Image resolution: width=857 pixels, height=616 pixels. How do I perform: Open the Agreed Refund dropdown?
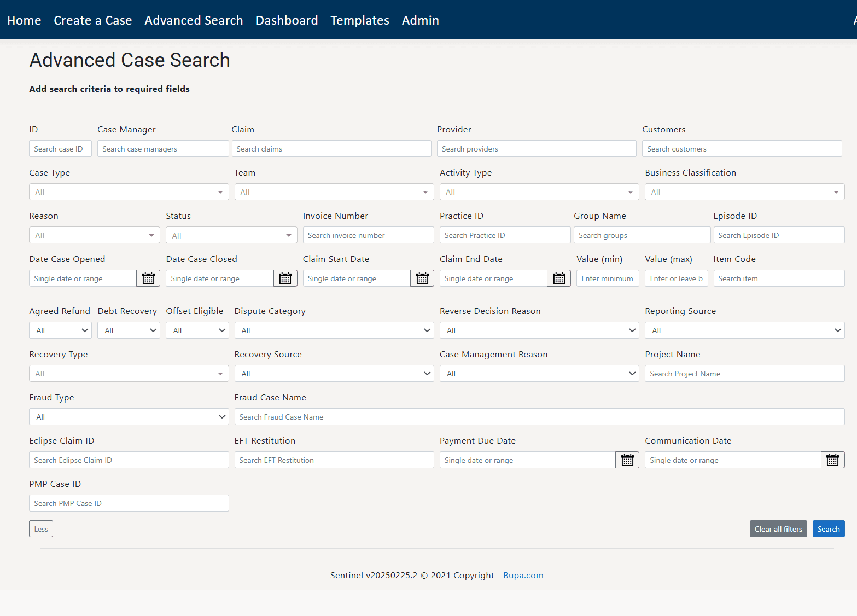coord(60,330)
